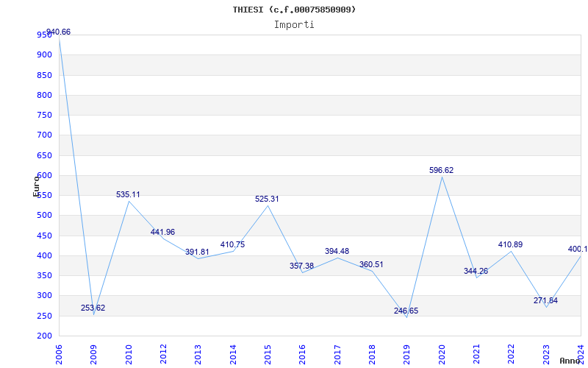588x368 pixels.
Task: Select the 250 y-axis tick label
Action: pos(44,316)
